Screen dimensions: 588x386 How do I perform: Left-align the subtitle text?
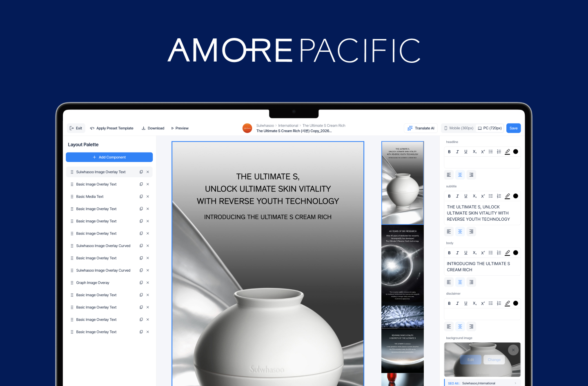pyautogui.click(x=449, y=232)
